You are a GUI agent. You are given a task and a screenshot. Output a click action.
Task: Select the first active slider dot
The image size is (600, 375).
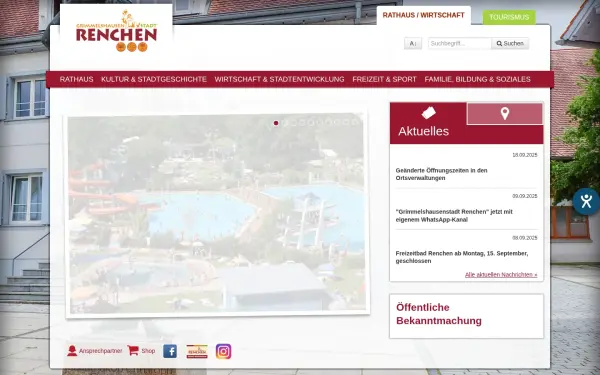276,123
